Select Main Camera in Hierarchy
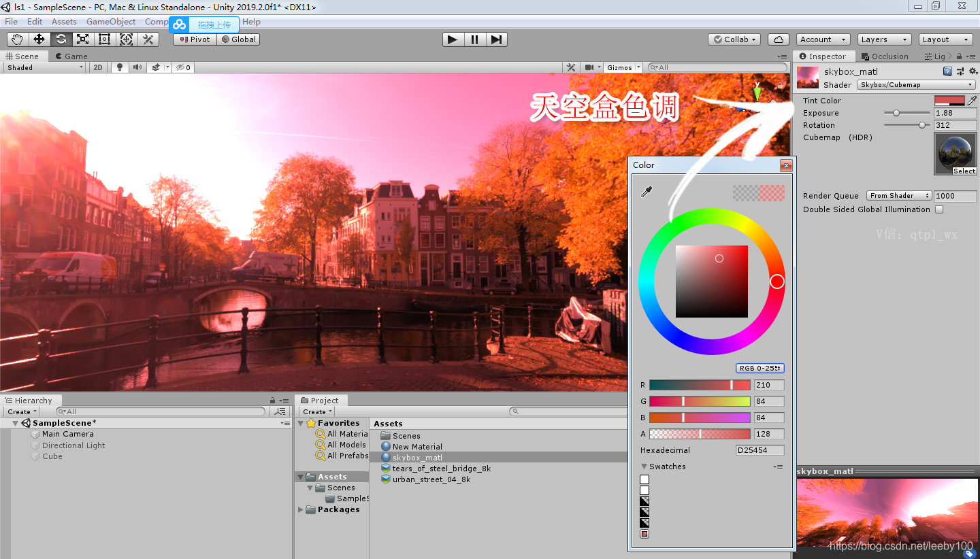Image resolution: width=980 pixels, height=559 pixels. (67, 434)
